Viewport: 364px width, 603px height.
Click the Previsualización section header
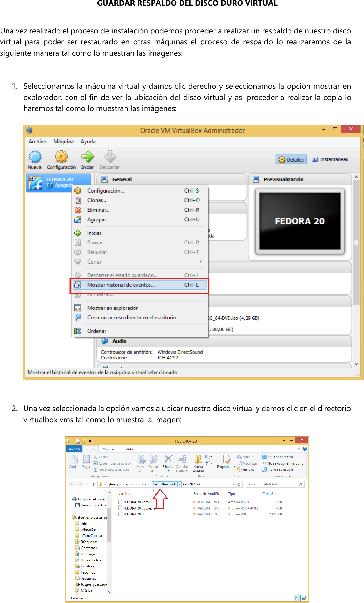(x=300, y=179)
